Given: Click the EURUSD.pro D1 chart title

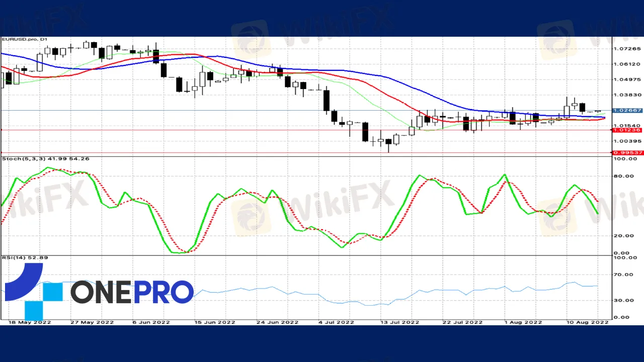Looking at the screenshot, I should tap(24, 39).
